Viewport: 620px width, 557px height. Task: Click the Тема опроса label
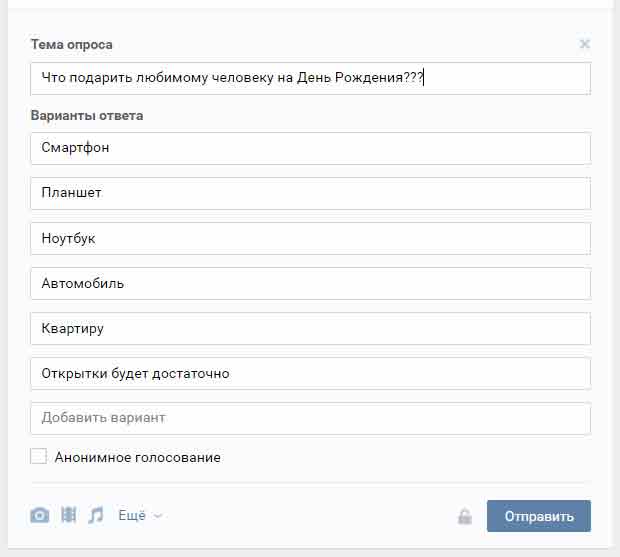pos(72,44)
